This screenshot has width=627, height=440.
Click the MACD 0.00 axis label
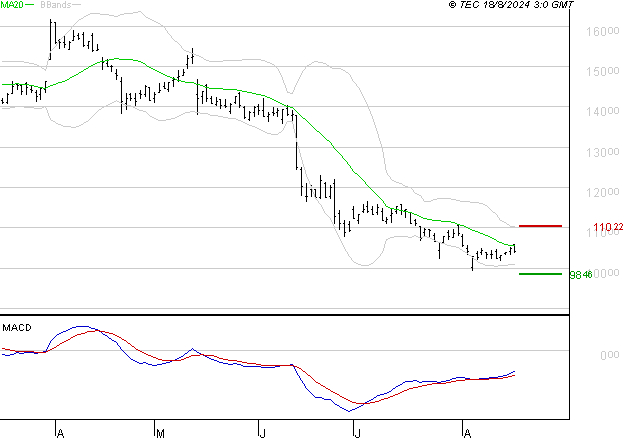610,355
